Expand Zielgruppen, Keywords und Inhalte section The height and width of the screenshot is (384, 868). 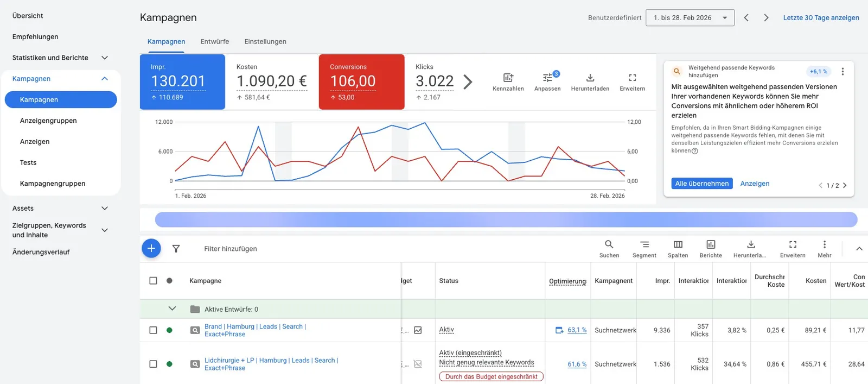coord(105,230)
